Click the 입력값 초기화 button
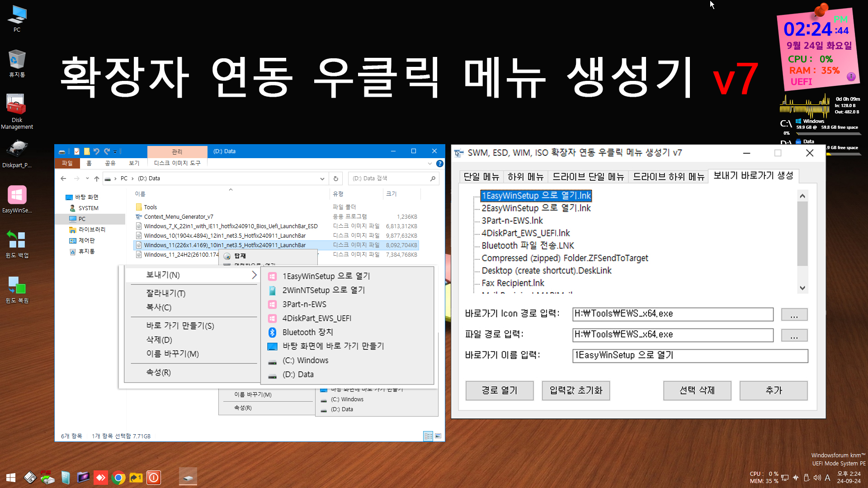 click(x=576, y=390)
